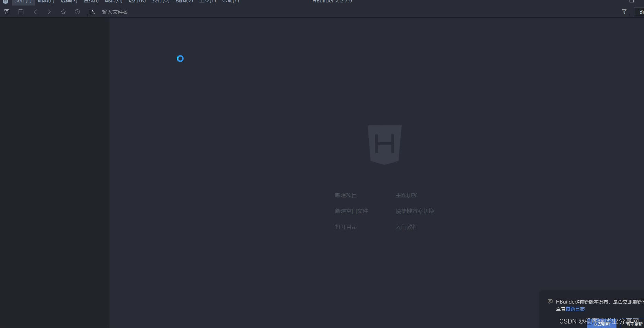
Task: Click the 新建项目 shortcut link
Action: [x=346, y=195]
